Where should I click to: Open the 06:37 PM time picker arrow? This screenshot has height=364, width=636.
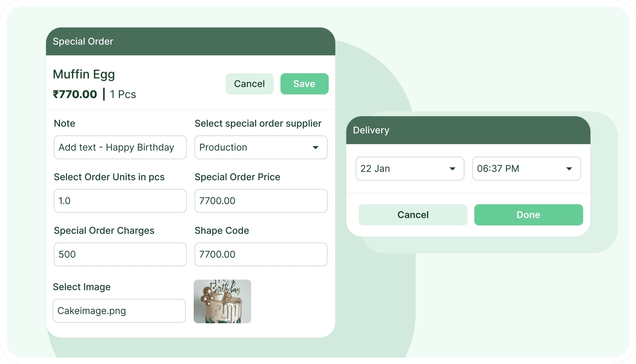[569, 169]
